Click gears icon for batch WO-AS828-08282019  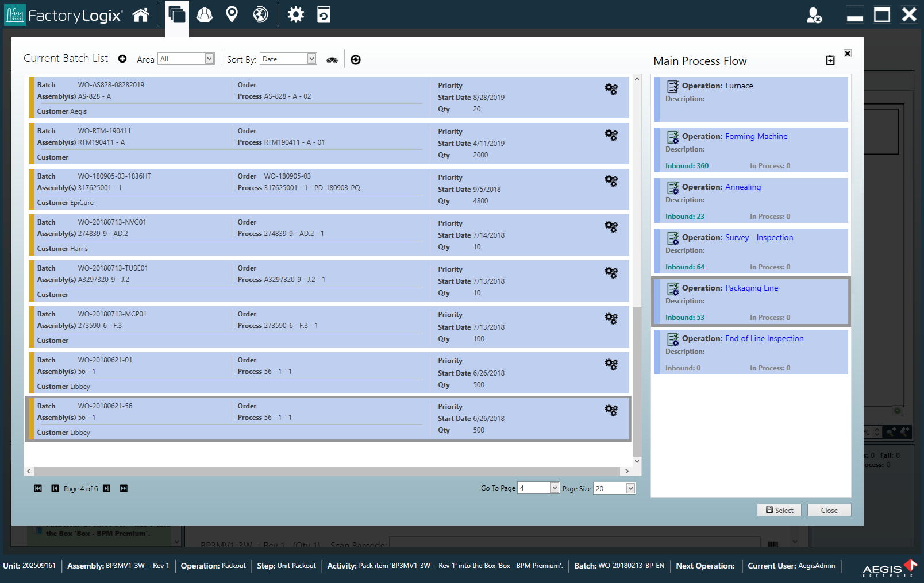click(x=611, y=89)
